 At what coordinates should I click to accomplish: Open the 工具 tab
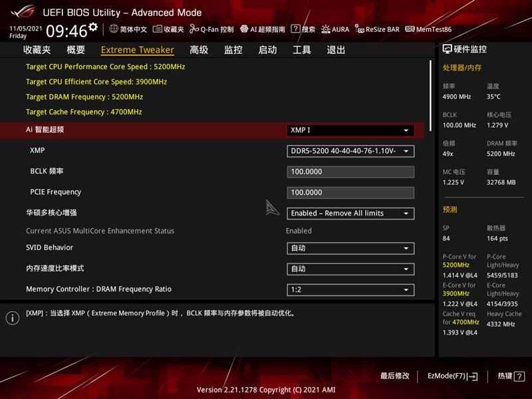point(302,51)
